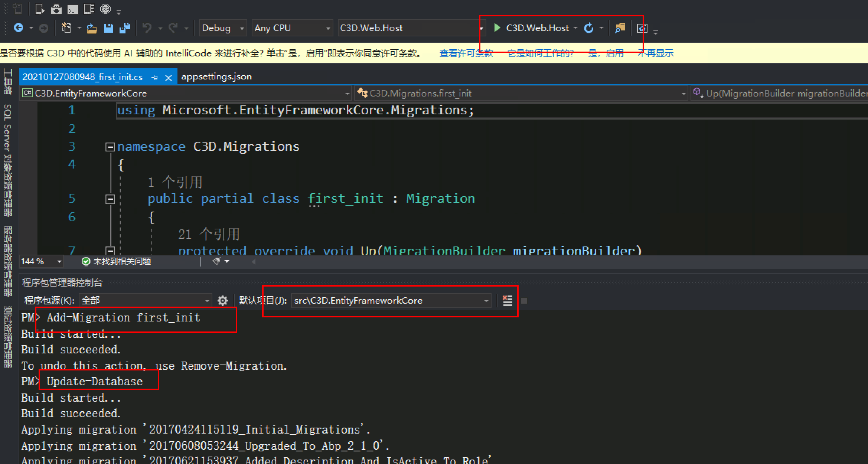The width and height of the screenshot is (868, 464).
Task: Collapse the namespace C3D.Migrations block
Action: point(110,147)
